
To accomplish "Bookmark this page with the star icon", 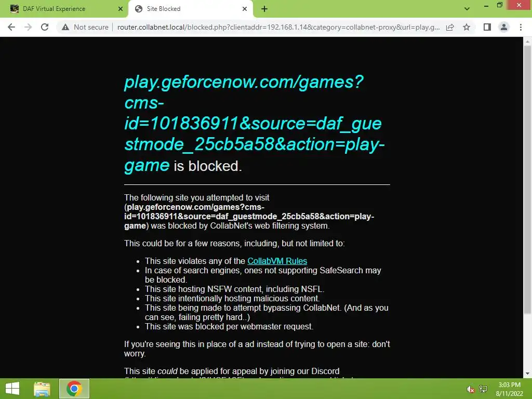I will pyautogui.click(x=467, y=27).
